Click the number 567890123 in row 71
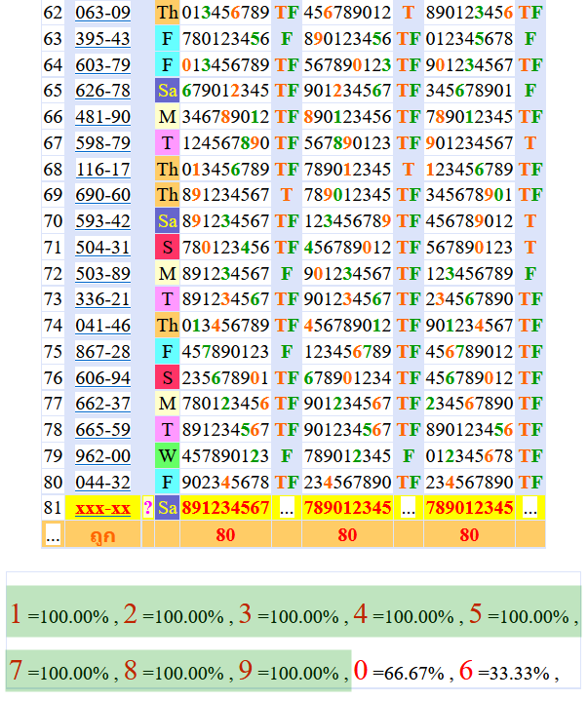Viewport: 588px width, 701px height. (469, 248)
